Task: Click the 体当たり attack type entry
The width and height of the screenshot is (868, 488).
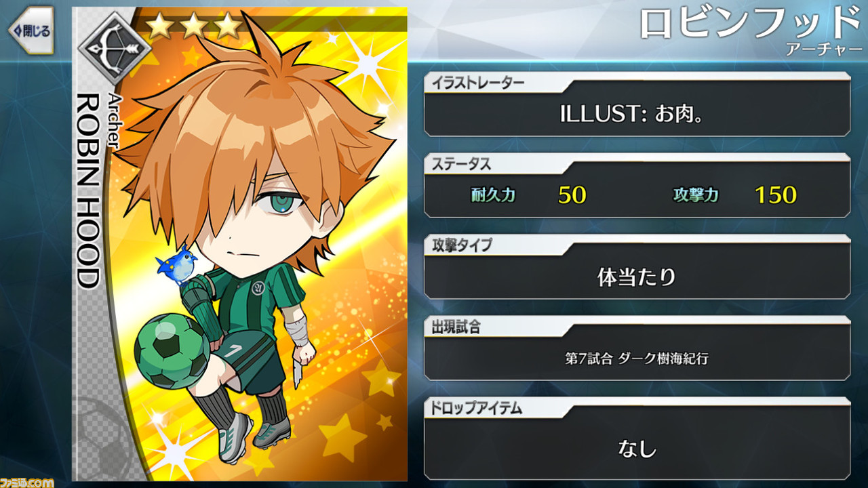Action: tap(637, 277)
